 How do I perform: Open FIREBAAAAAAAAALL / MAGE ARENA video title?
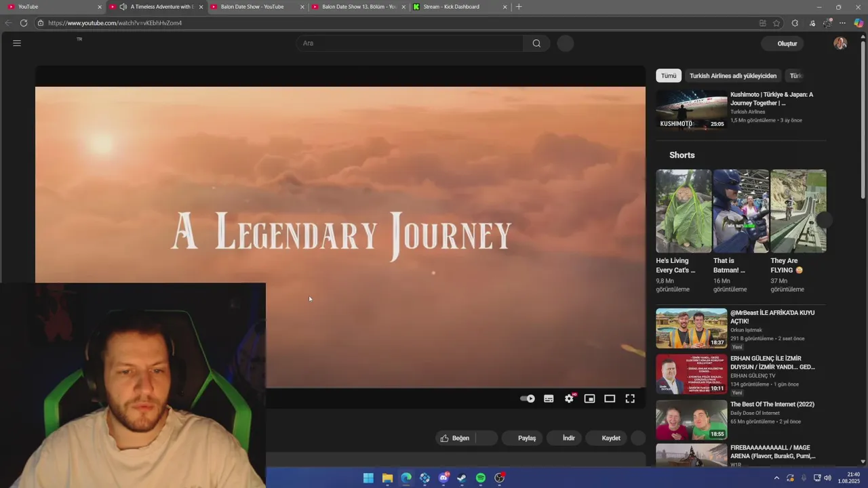[772, 452]
